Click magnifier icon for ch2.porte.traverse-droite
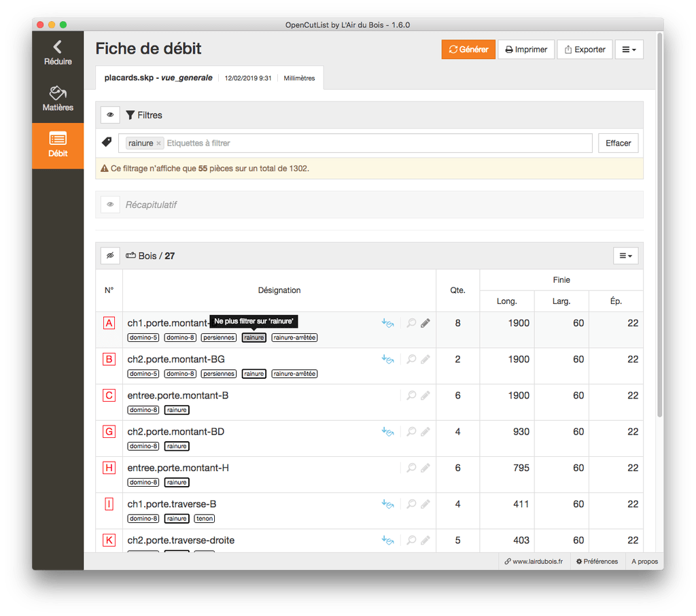This screenshot has height=616, width=696. pos(411,540)
